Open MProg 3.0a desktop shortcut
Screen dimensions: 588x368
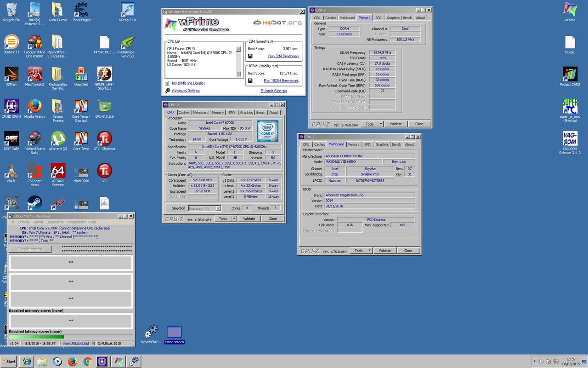pyautogui.click(x=127, y=12)
